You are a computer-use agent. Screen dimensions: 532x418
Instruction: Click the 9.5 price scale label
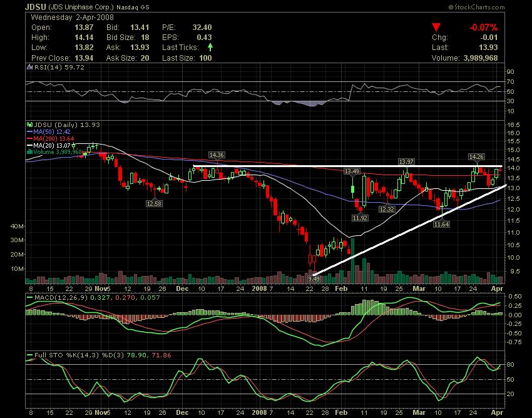(x=514, y=271)
